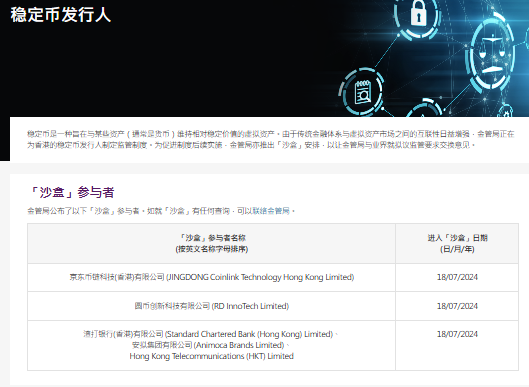
Task: Click the scales of justice banner icon
Action: 493,54
